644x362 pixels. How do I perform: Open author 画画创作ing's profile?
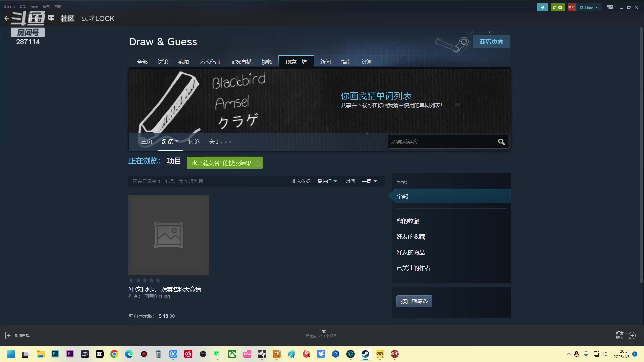click(x=157, y=296)
